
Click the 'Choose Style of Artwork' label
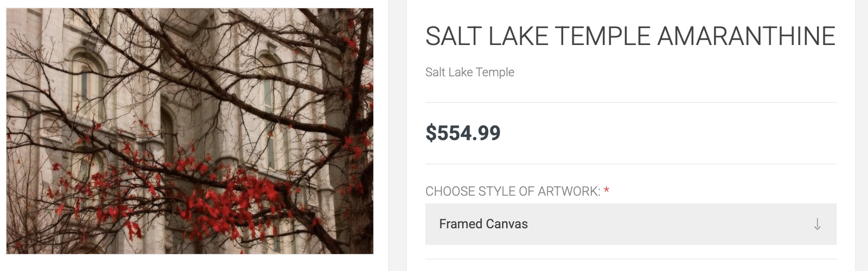point(512,191)
